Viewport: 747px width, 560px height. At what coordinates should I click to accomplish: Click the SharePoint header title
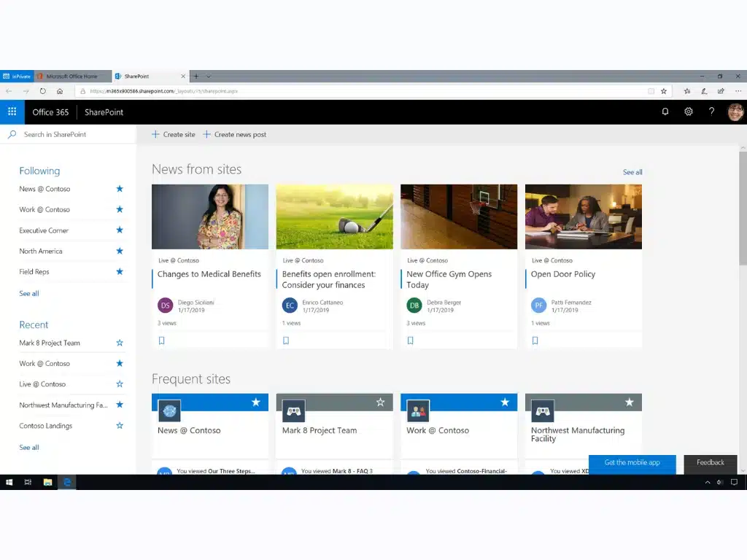pos(104,112)
